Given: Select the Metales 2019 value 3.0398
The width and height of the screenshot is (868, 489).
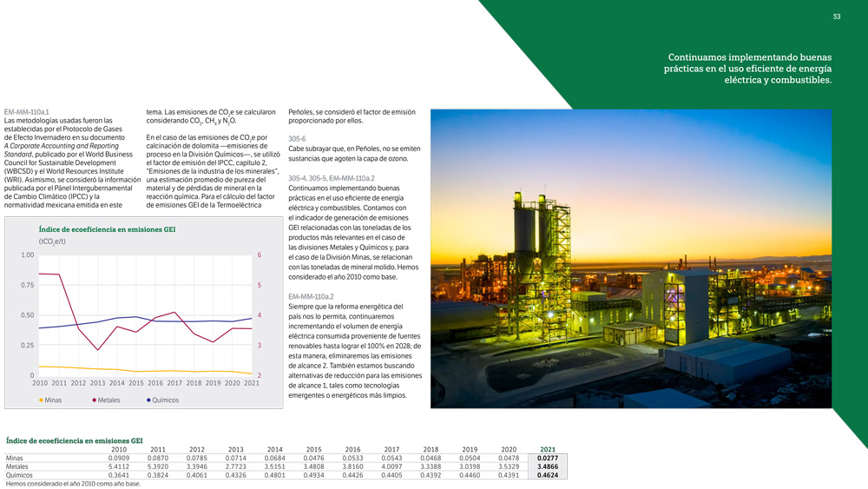Looking at the screenshot, I should coord(470,466).
